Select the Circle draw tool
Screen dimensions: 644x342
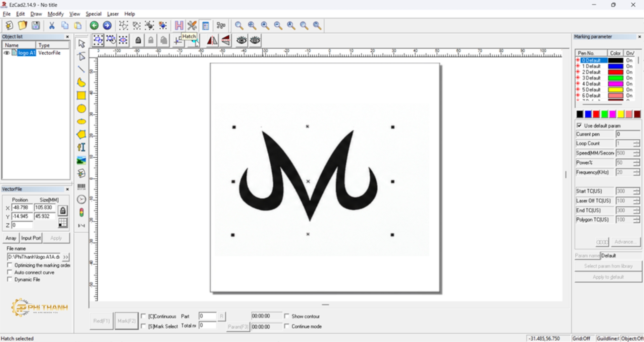click(81, 109)
